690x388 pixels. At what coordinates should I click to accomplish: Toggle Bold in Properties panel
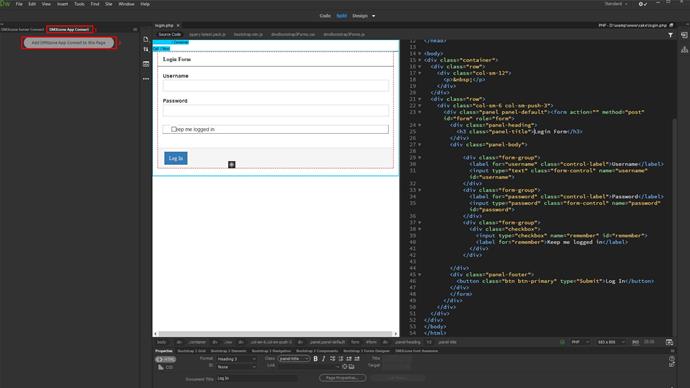tap(316, 359)
